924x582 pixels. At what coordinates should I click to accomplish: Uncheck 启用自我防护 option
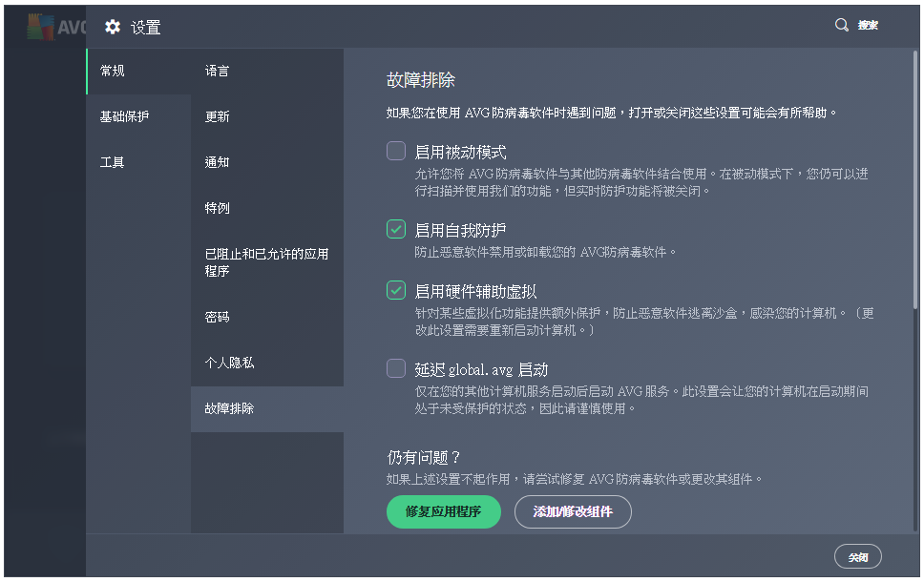point(396,229)
